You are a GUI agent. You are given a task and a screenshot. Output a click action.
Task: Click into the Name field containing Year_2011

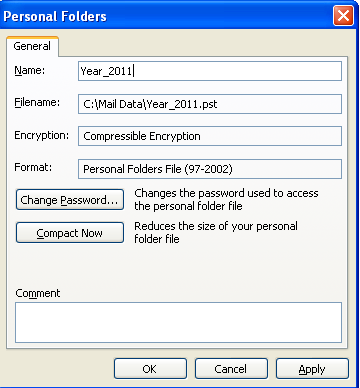coord(210,71)
